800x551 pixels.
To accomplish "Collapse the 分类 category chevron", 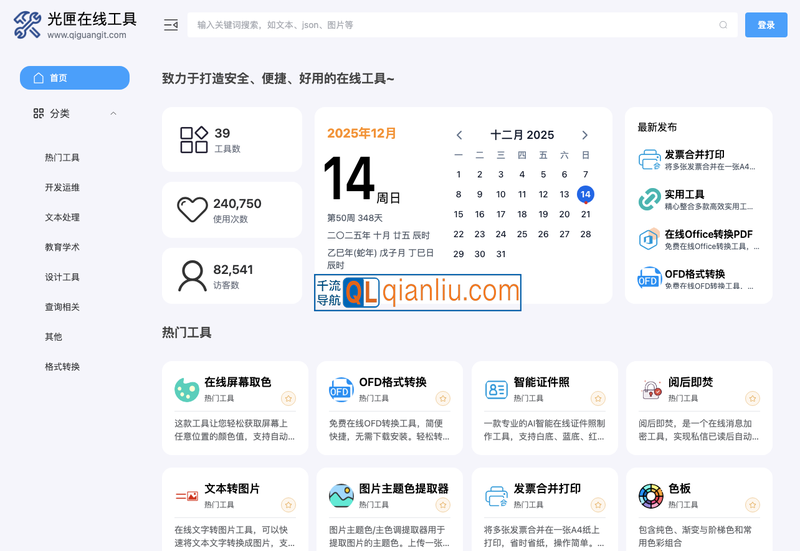I will [113, 113].
